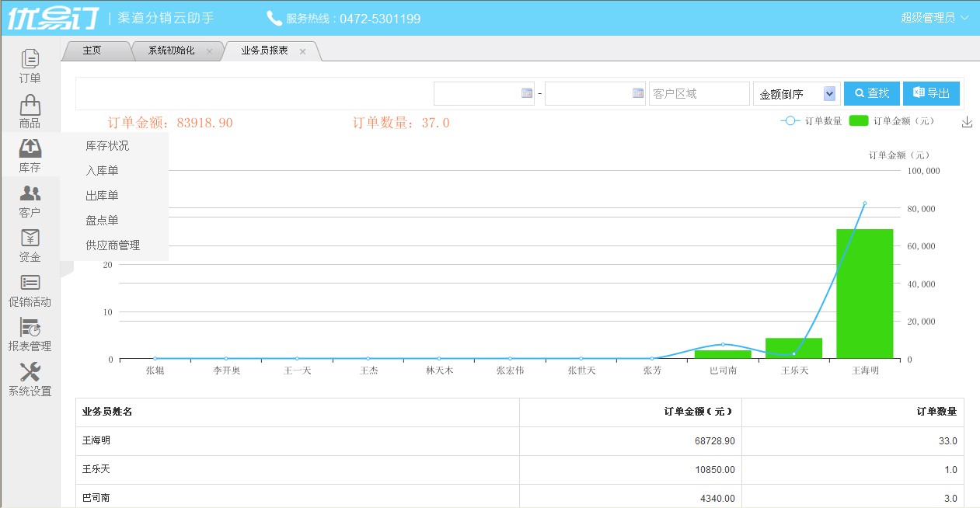
Task: Select the 客户 customers icon
Action: tap(30, 194)
